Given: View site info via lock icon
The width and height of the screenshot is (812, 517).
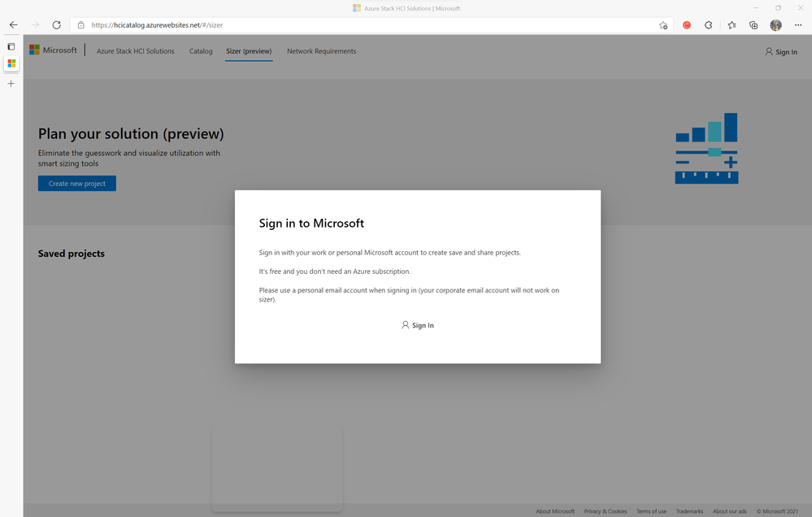Looking at the screenshot, I should pyautogui.click(x=80, y=25).
